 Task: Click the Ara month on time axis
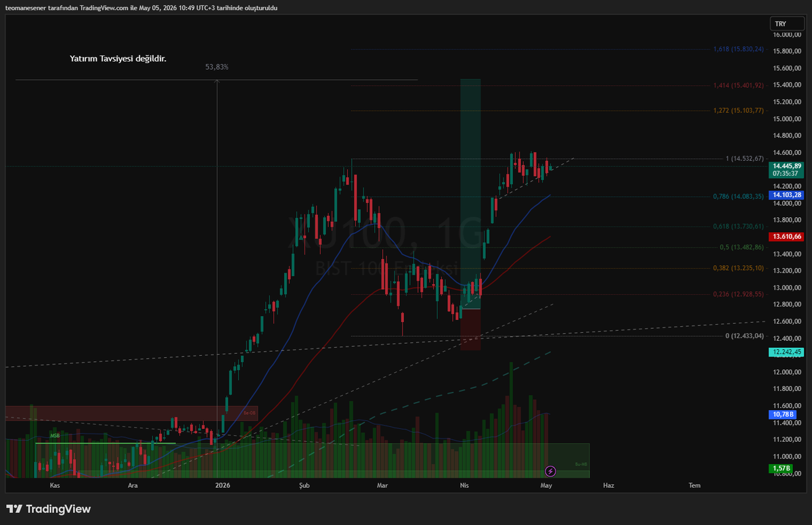[133, 486]
